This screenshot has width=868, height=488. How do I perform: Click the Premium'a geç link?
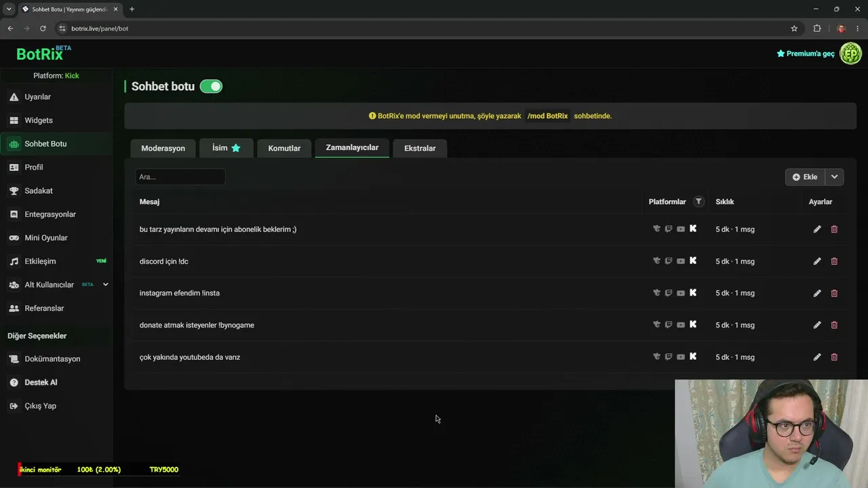point(806,54)
